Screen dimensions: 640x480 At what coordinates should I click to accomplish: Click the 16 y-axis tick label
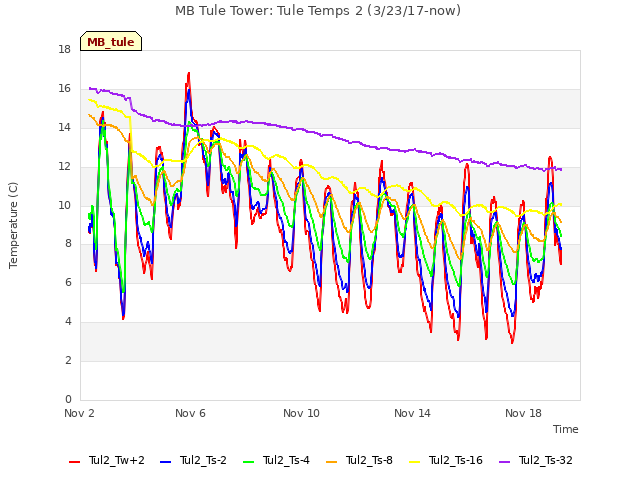tap(64, 89)
